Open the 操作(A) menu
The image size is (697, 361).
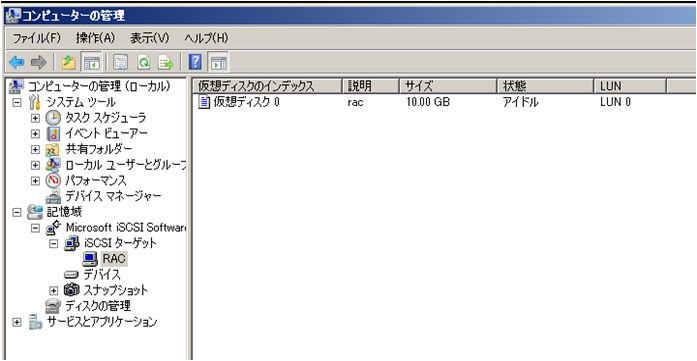[95, 38]
